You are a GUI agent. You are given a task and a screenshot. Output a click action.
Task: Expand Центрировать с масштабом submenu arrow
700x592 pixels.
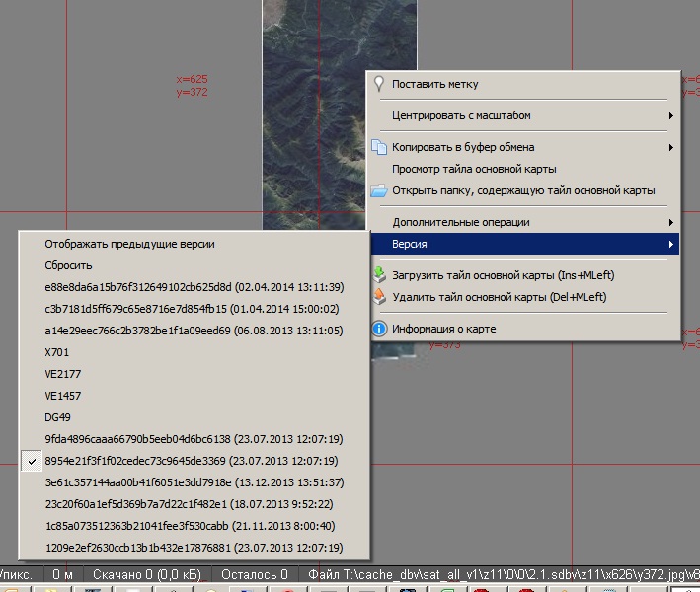pos(670,116)
